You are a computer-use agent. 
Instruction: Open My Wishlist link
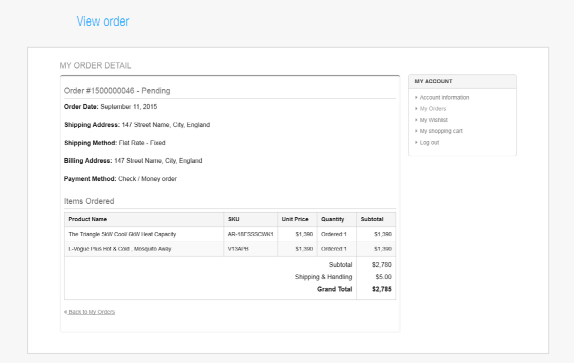click(x=433, y=120)
